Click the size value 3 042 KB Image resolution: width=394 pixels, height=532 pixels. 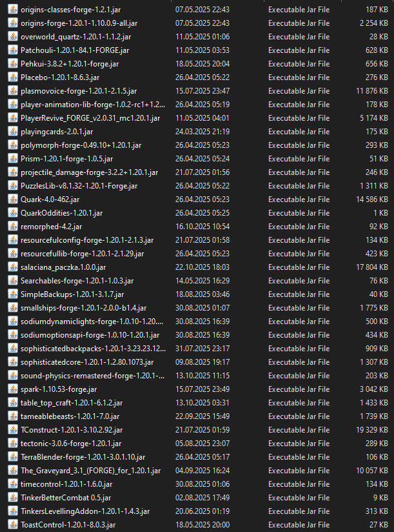[373, 389]
